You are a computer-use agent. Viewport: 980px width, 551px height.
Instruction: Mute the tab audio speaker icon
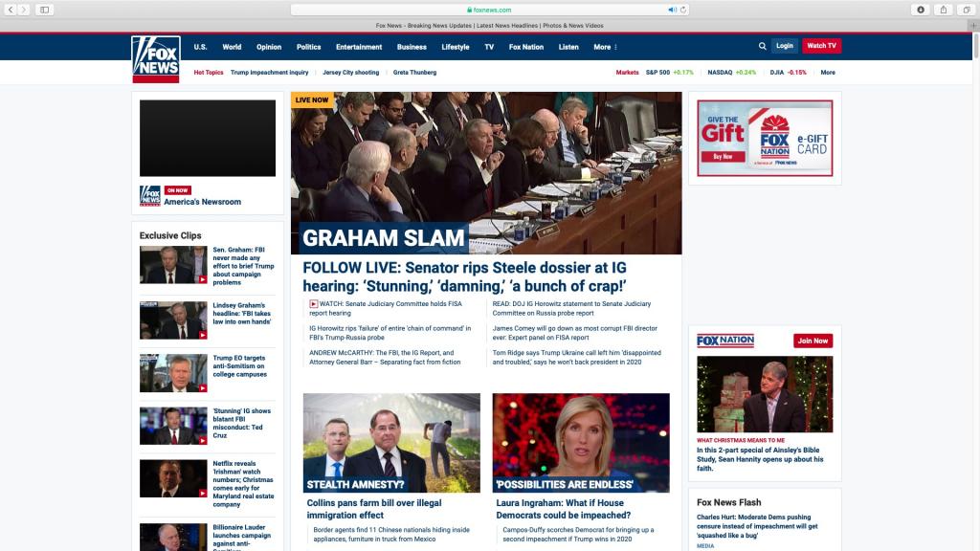[672, 10]
